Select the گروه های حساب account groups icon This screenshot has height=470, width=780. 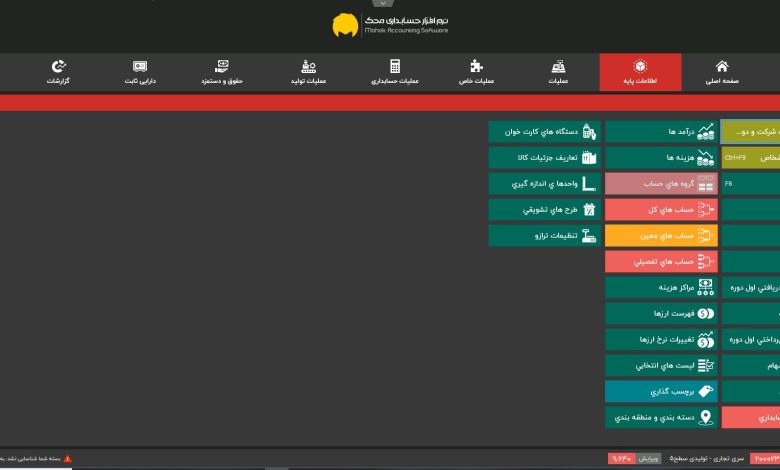pos(705,184)
